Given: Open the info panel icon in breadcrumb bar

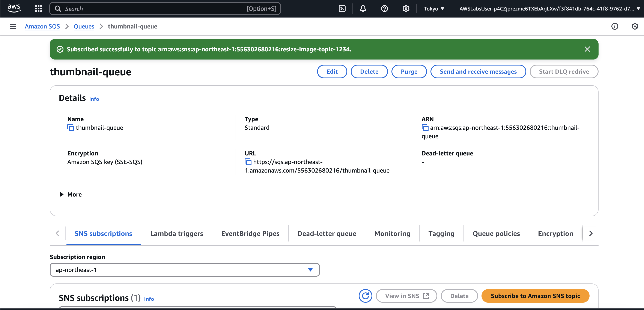Looking at the screenshot, I should (x=615, y=26).
